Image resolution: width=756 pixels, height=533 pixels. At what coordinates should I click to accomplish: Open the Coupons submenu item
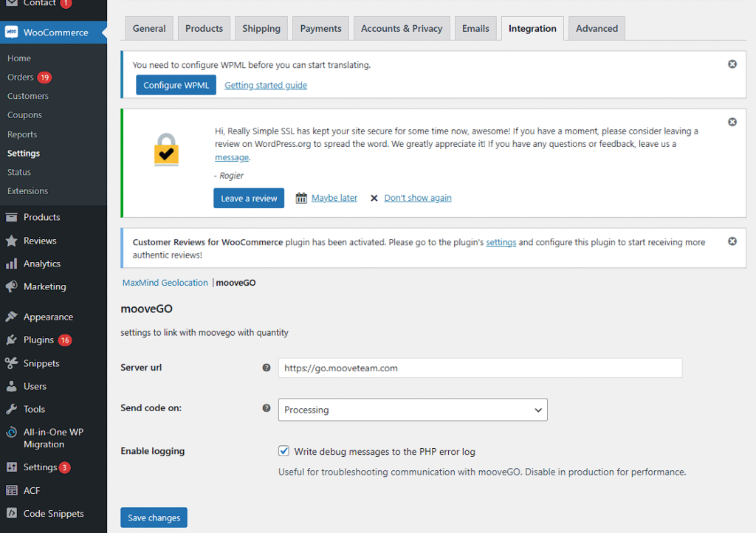24,115
